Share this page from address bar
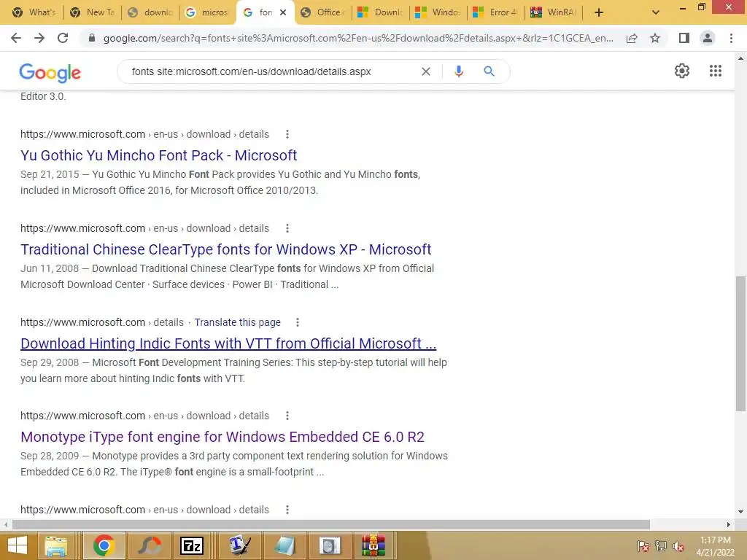 (632, 38)
